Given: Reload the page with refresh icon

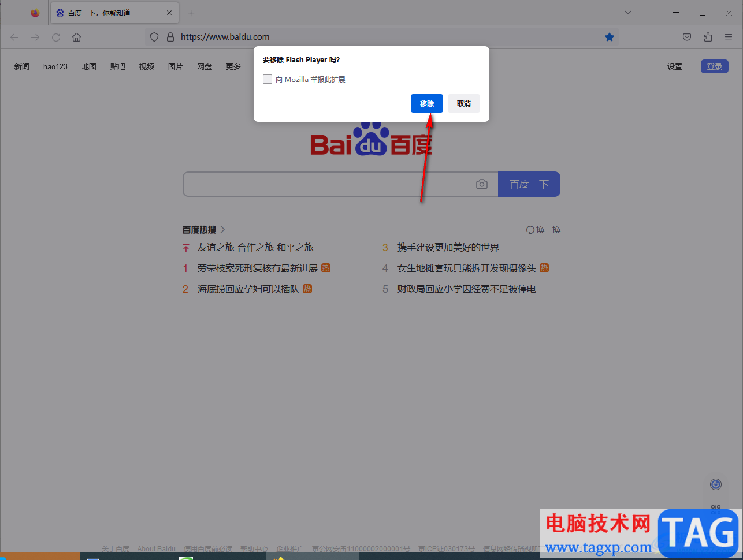Looking at the screenshot, I should (x=56, y=37).
